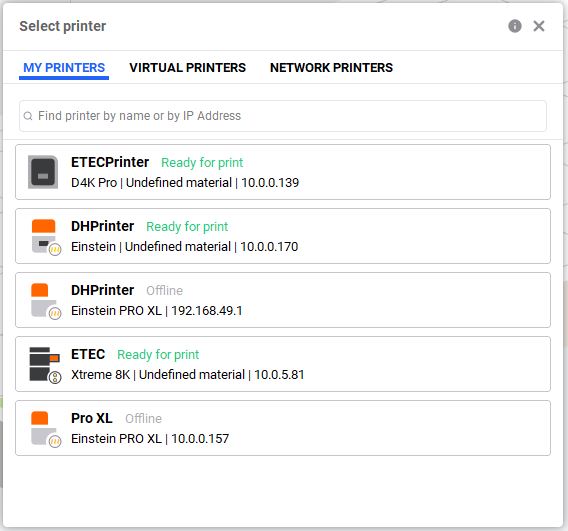The height and width of the screenshot is (531, 568).
Task: Click the Offline status of Pro XL
Action: tap(143, 419)
